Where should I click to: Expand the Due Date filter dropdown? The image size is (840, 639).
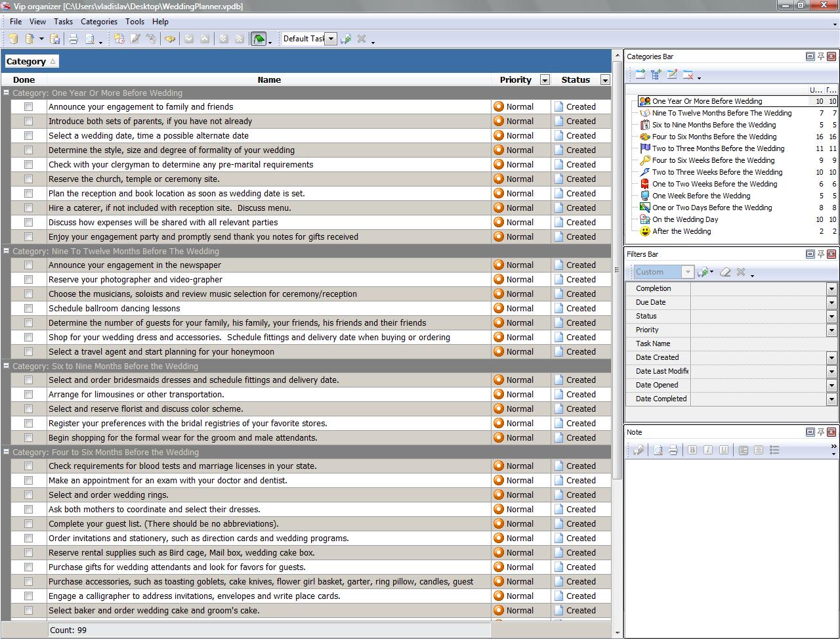(831, 303)
